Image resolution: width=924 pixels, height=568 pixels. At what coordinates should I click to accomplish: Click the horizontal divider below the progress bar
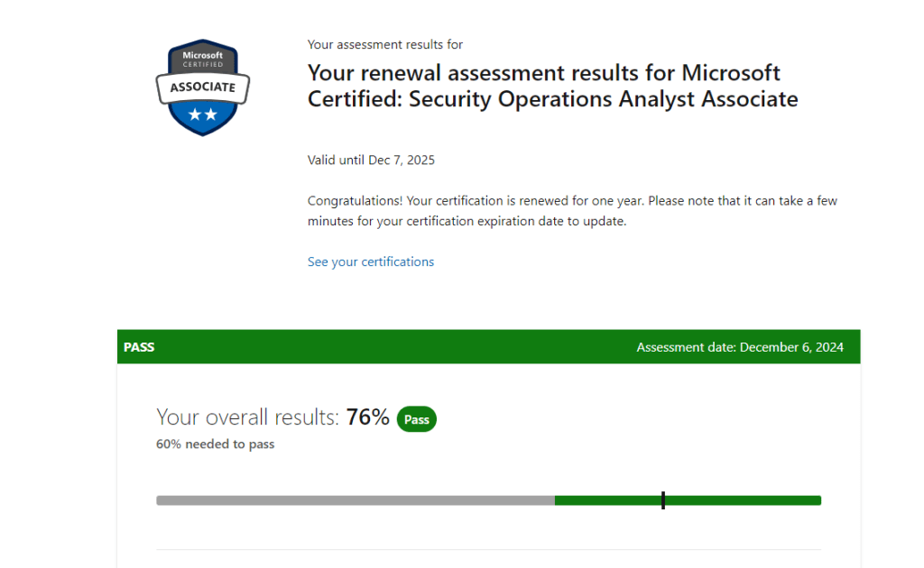(x=488, y=549)
